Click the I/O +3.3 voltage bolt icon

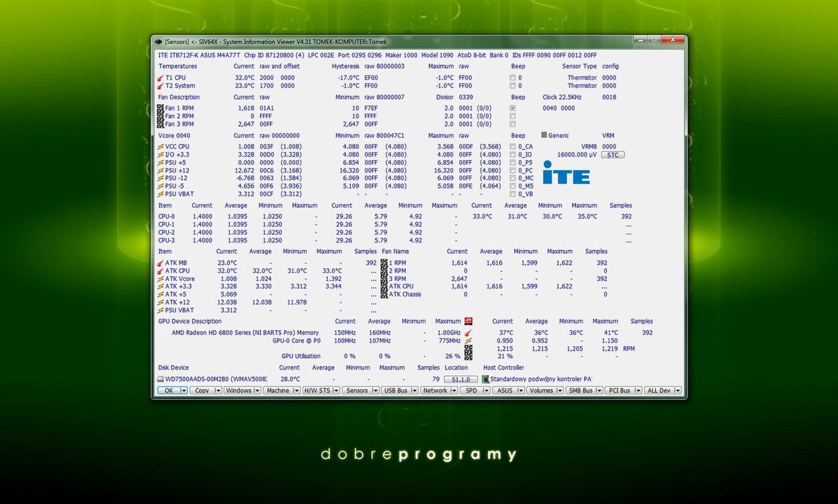[160, 155]
